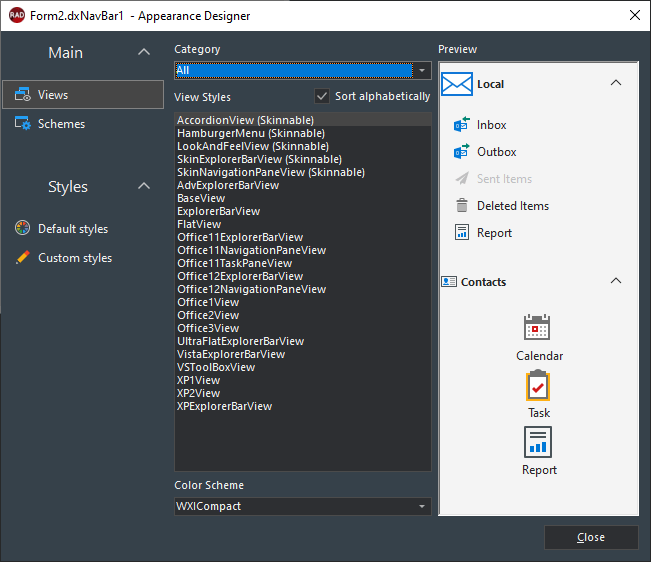Click the Report chart icon under Contacts
The width and height of the screenshot is (651, 562).
(x=538, y=442)
